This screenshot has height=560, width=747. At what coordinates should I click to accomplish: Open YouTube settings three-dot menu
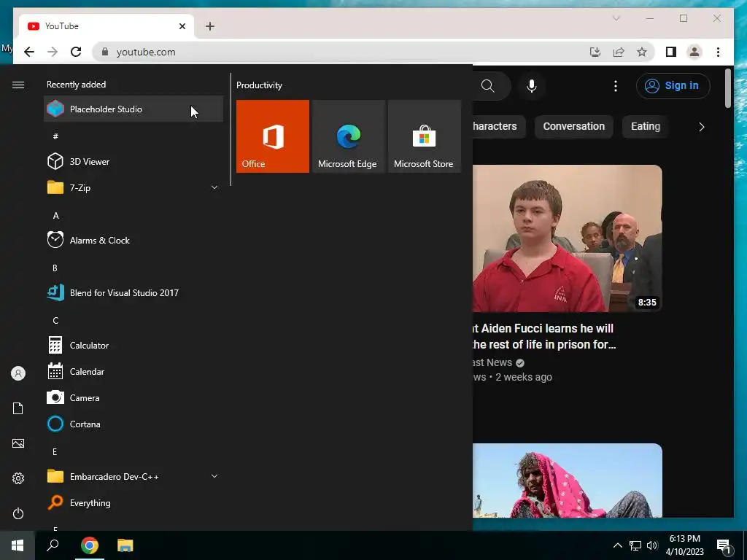tap(616, 86)
